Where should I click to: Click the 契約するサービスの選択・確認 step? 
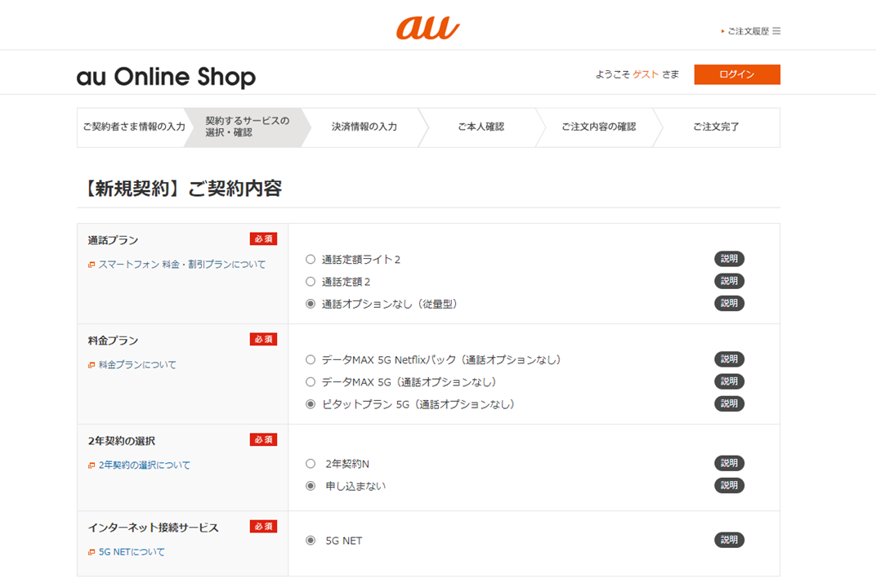coord(248,127)
